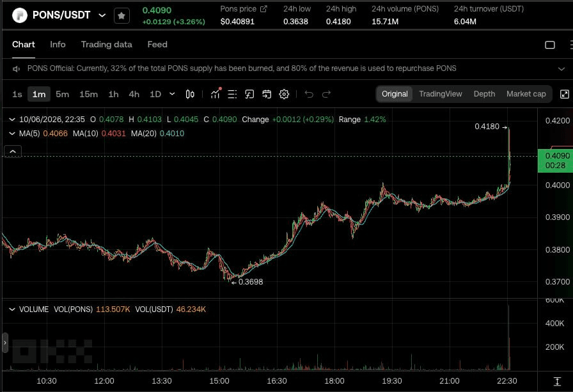Click the calendar-style toolbar icon
This screenshot has width=573, height=392.
coord(267,94)
